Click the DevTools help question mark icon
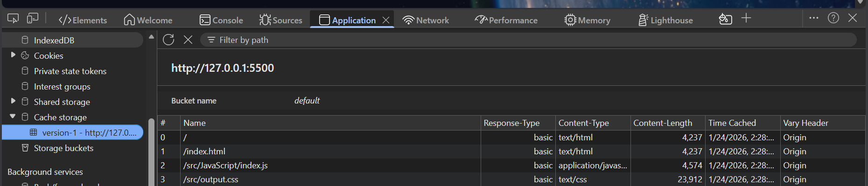 (833, 18)
